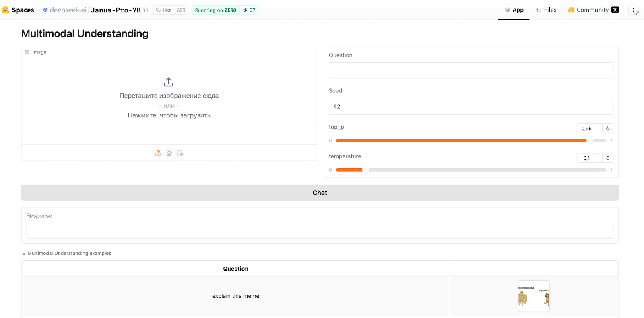Select the doge meme example thumbnail
Image resolution: width=644 pixels, height=318 pixels.
[x=534, y=296]
